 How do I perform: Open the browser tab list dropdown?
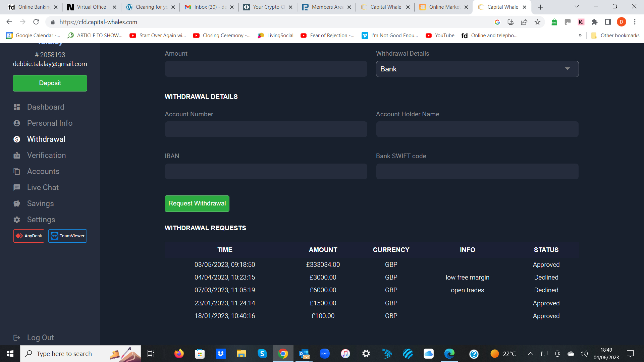pyautogui.click(x=576, y=6)
